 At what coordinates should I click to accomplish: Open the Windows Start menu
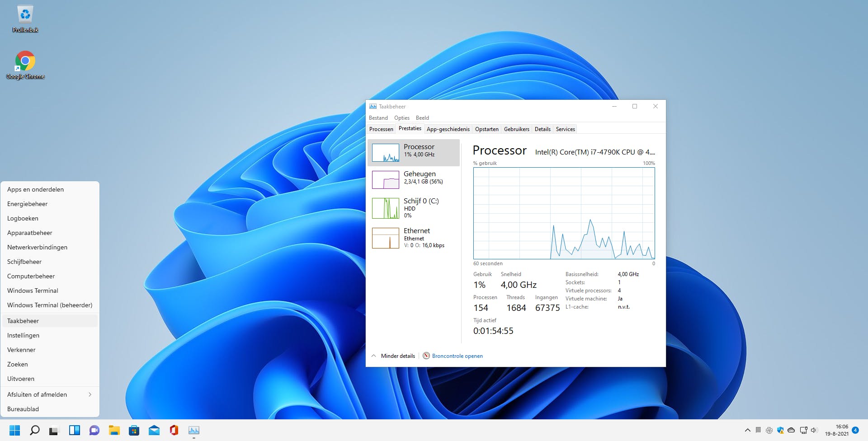pyautogui.click(x=15, y=430)
